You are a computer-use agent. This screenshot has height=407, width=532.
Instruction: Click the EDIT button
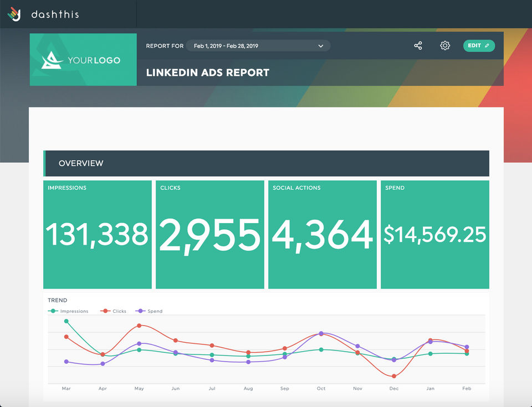tap(479, 45)
